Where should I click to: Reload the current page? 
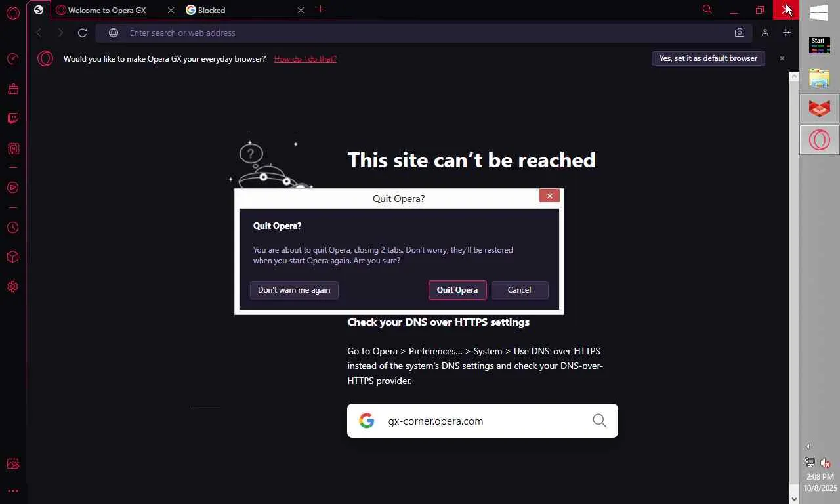[x=82, y=33]
